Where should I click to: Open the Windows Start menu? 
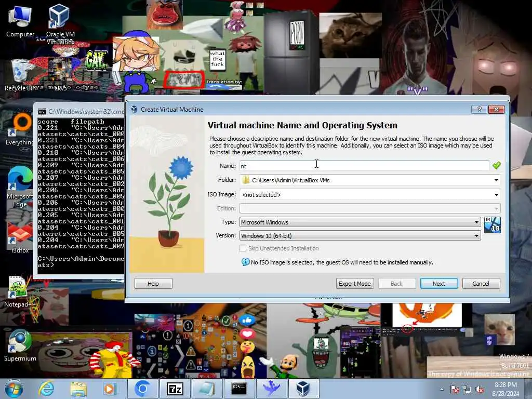[14, 389]
